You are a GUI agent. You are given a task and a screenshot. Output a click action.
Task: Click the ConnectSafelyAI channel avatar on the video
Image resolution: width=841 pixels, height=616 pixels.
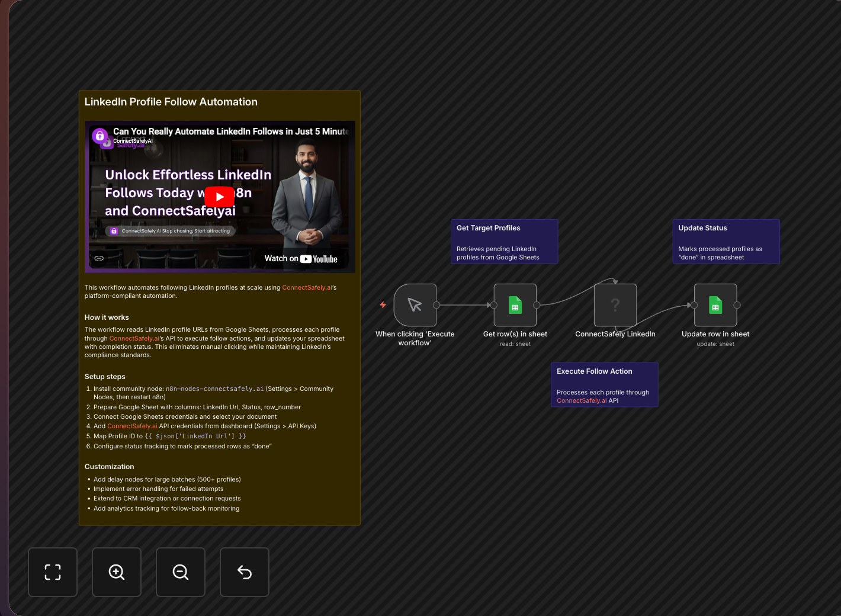tap(99, 136)
